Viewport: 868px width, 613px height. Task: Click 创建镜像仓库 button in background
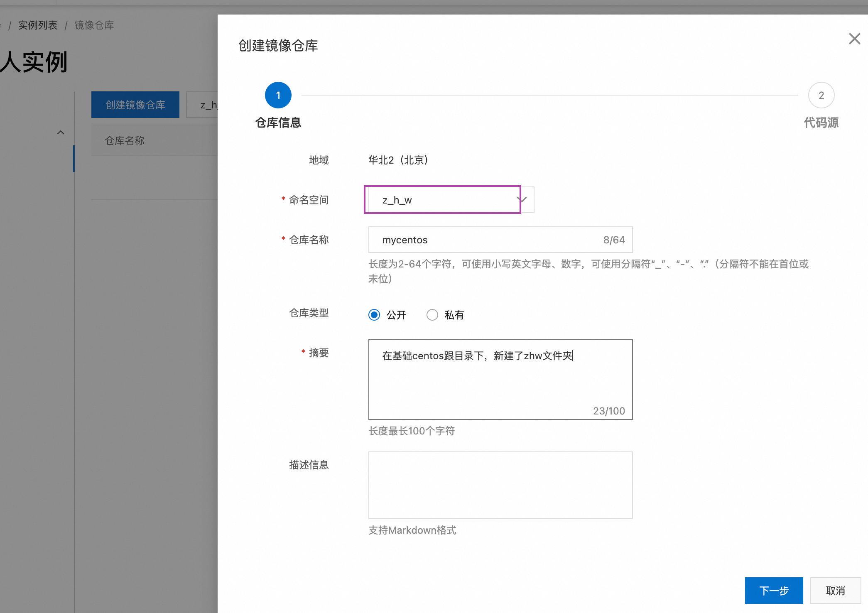135,105
